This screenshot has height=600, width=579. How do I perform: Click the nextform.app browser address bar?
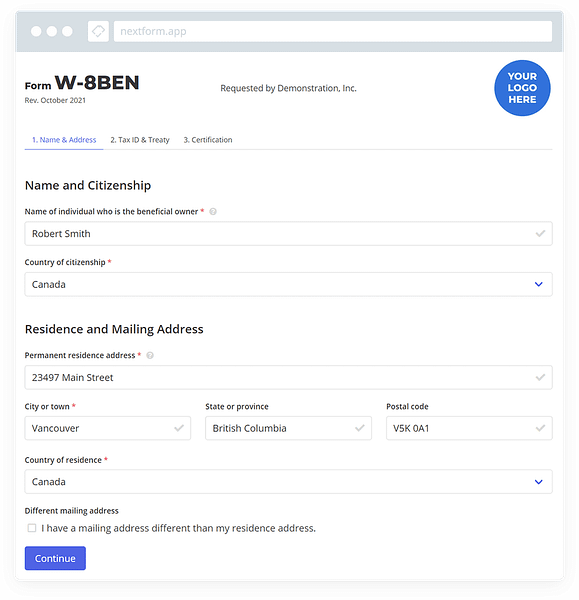pyautogui.click(x=333, y=31)
